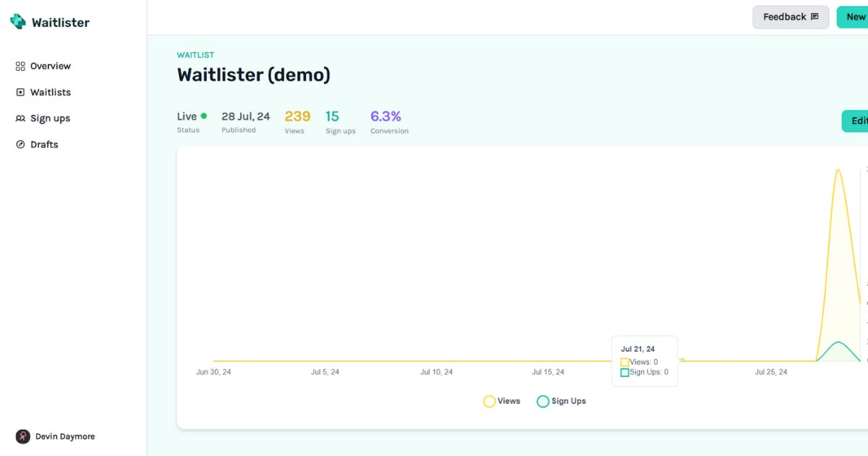Click the Views: 0 tooltip entry
Viewport: 868px width, 456px height.
(639, 362)
